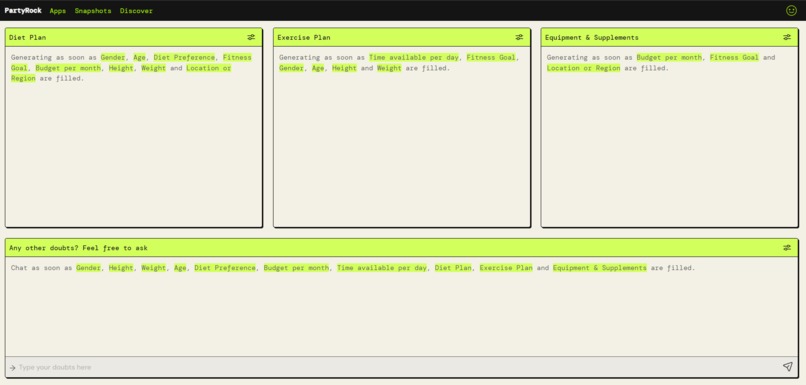
Task: Open settings icon on Any other doubts widget
Action: [787, 248]
